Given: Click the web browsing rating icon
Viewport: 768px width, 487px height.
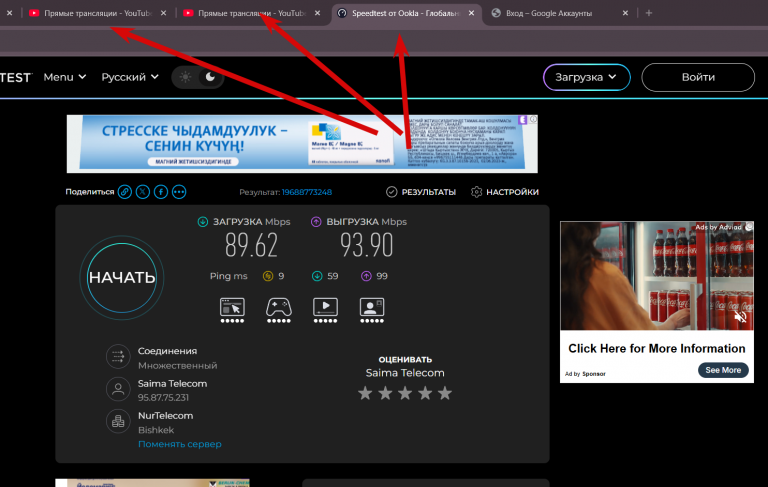Looking at the screenshot, I should [232, 310].
